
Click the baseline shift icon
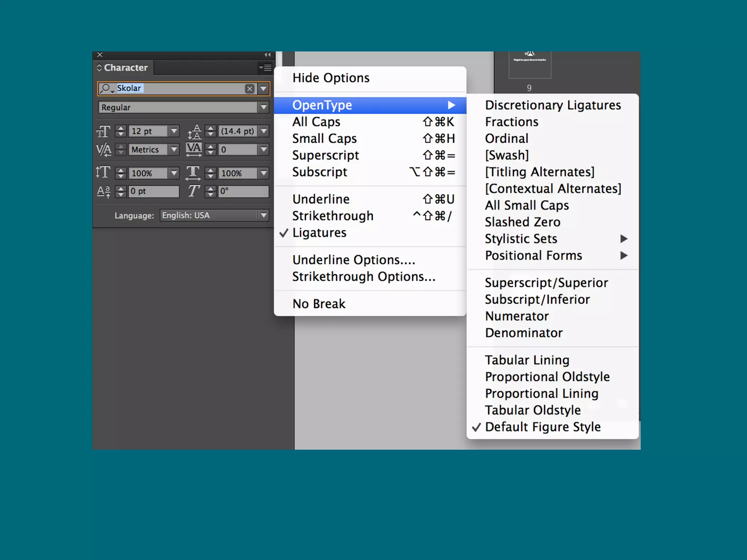coord(104,191)
